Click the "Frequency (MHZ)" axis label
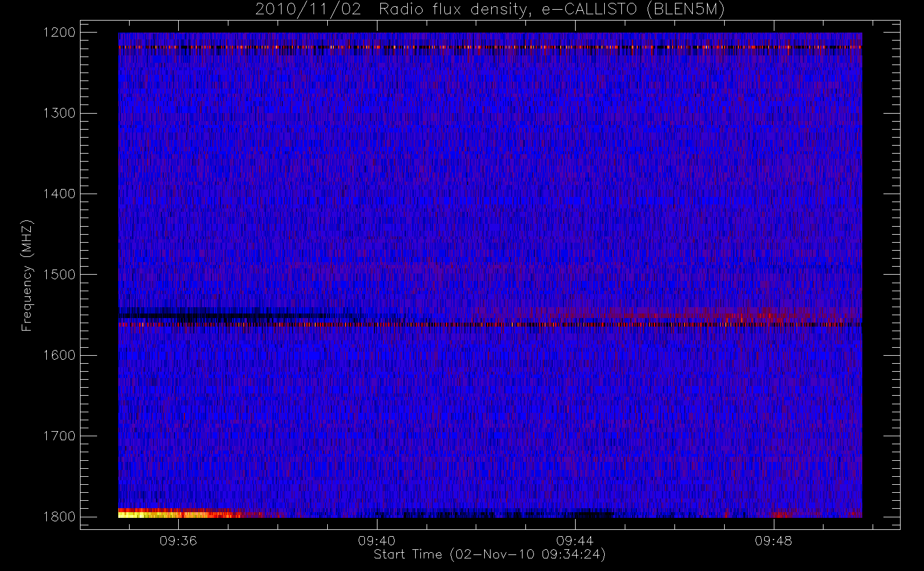 26,275
